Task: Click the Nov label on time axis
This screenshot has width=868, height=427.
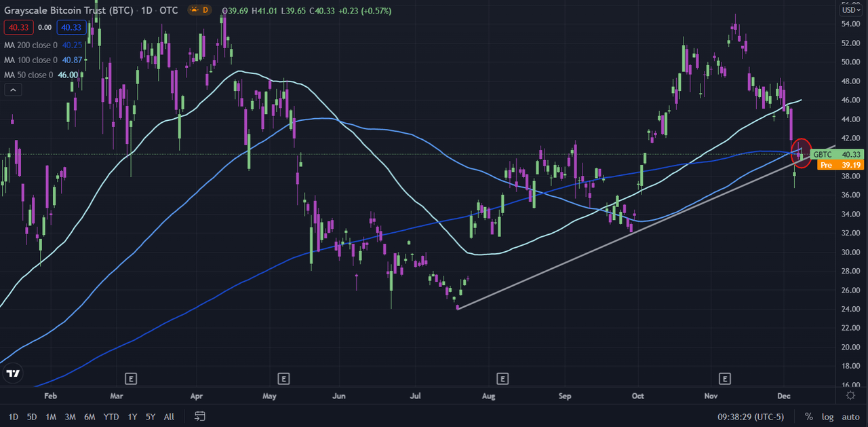Action: (711, 395)
